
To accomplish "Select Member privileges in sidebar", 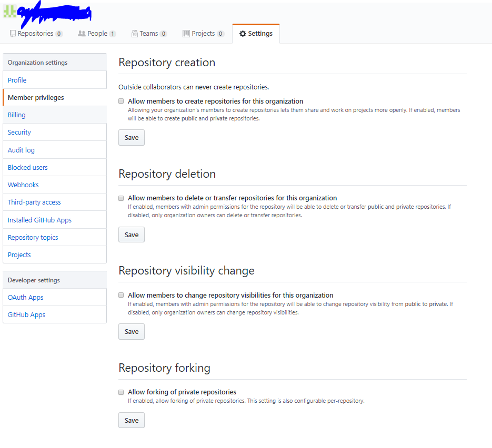I will pos(55,97).
